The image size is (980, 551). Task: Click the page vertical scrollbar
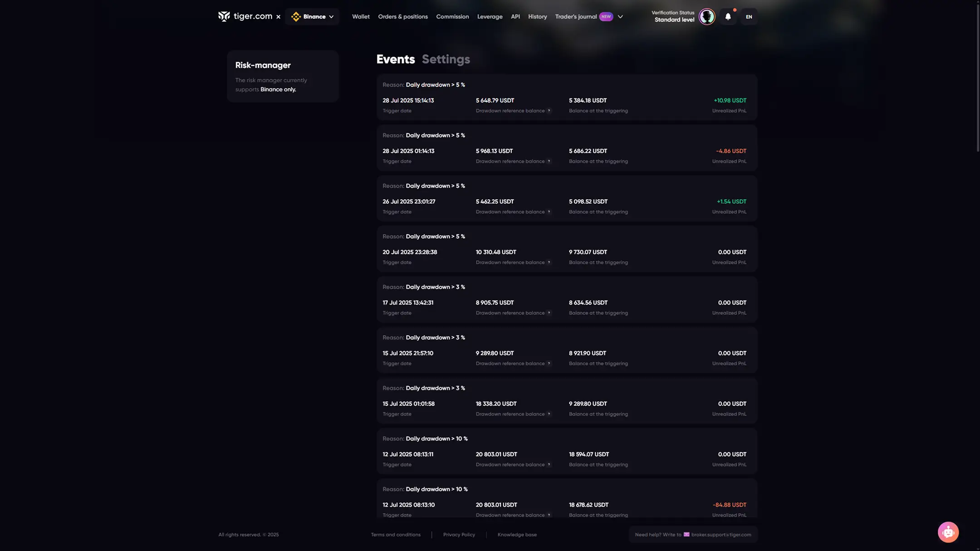click(977, 77)
